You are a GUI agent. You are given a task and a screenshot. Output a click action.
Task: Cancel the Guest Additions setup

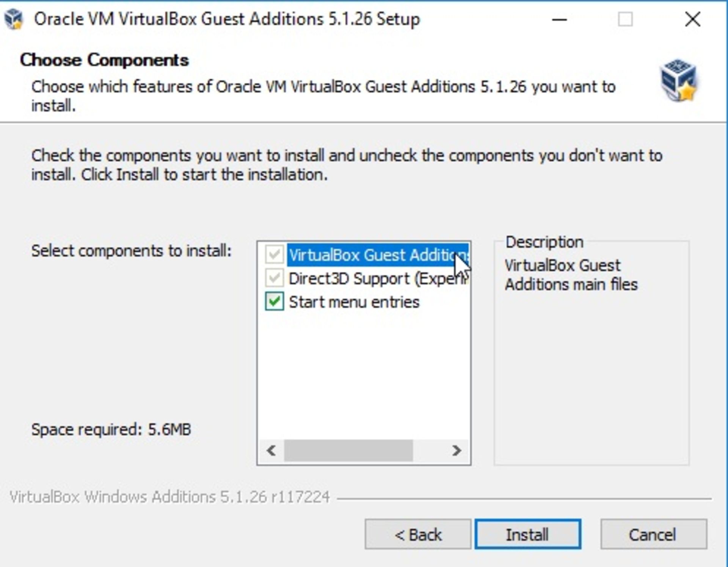(x=653, y=534)
